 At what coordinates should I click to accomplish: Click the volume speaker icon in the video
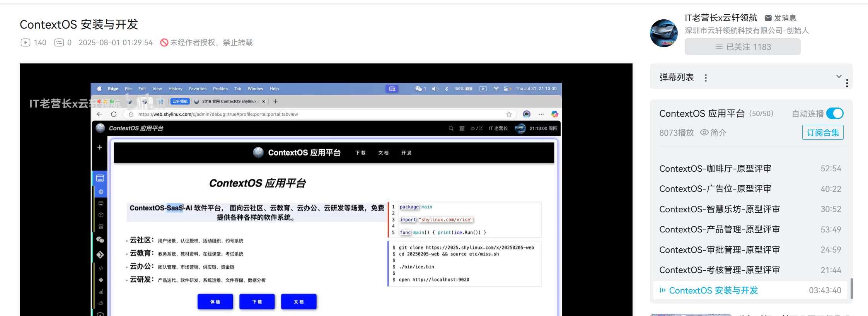(435, 89)
